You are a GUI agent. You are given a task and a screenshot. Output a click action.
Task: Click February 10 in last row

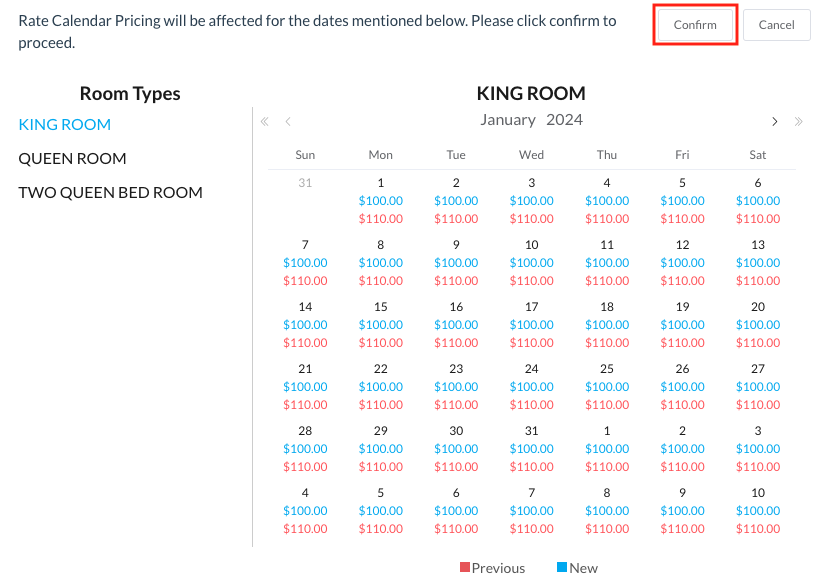758,493
